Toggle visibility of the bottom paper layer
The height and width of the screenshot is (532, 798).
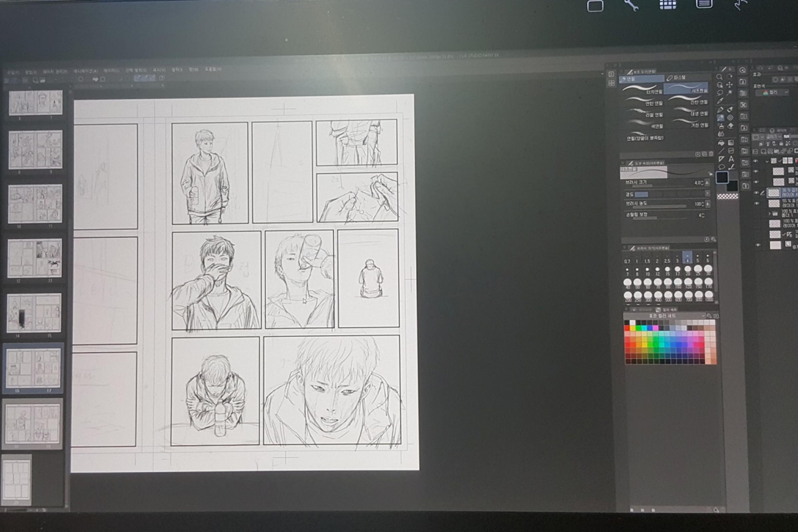click(x=758, y=245)
